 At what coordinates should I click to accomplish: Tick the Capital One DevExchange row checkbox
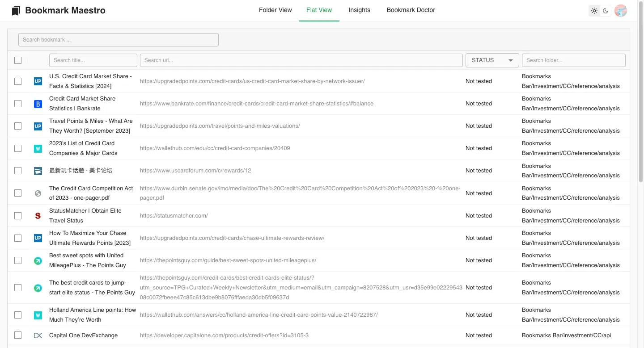click(18, 335)
